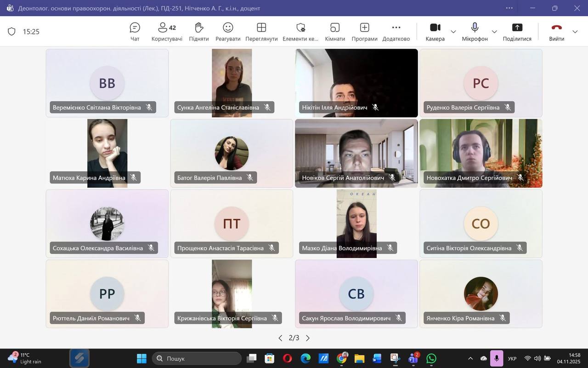Screen dimensions: 588x368
Task: Open Кімнати breakout rooms
Action: click(x=335, y=32)
